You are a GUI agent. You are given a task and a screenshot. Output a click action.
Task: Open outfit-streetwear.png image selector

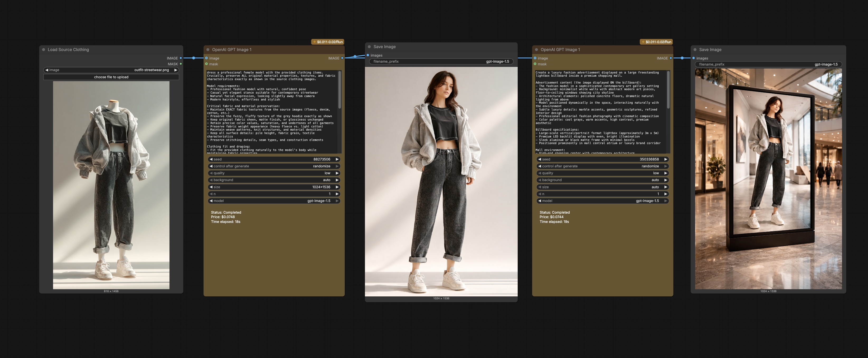click(x=111, y=70)
